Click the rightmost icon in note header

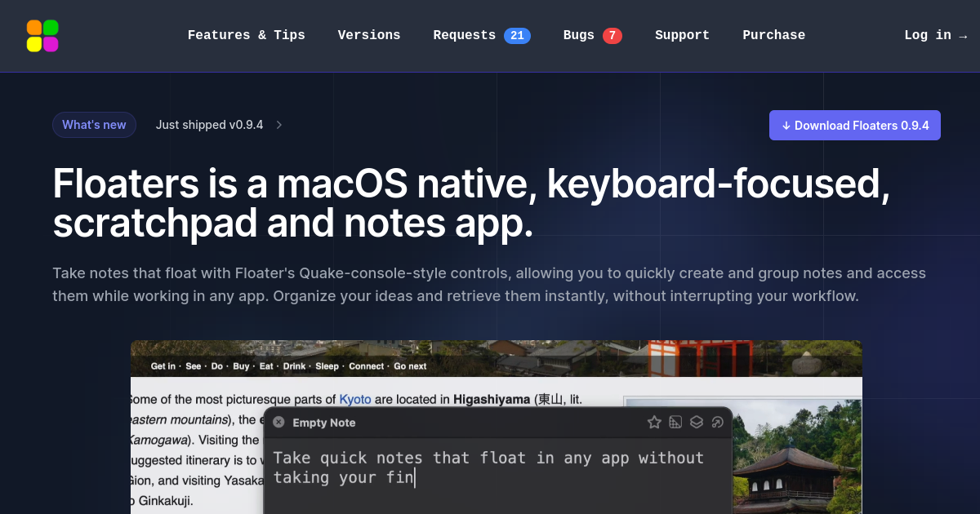coord(718,422)
